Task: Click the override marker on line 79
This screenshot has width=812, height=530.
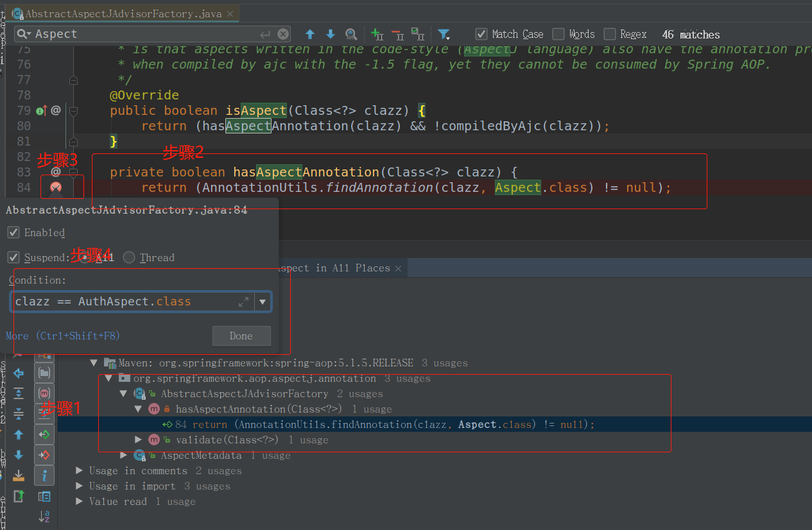Action: [42, 110]
